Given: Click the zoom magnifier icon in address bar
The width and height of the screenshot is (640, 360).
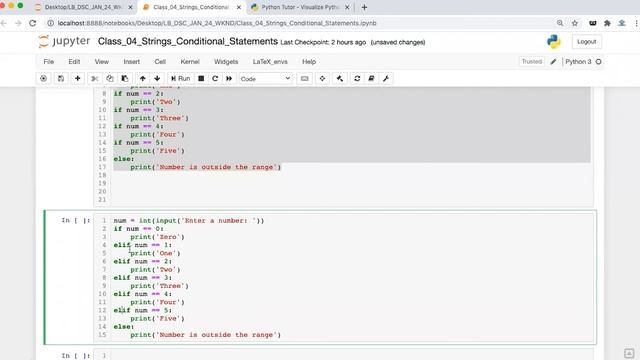Looking at the screenshot, I should 560,23.
